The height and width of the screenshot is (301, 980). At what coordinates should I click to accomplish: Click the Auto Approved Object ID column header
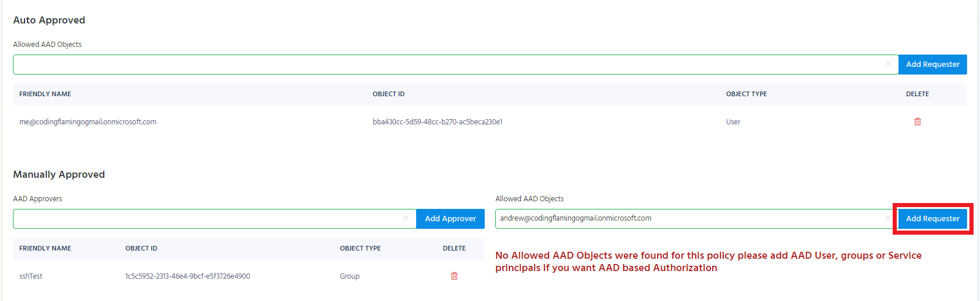(389, 94)
